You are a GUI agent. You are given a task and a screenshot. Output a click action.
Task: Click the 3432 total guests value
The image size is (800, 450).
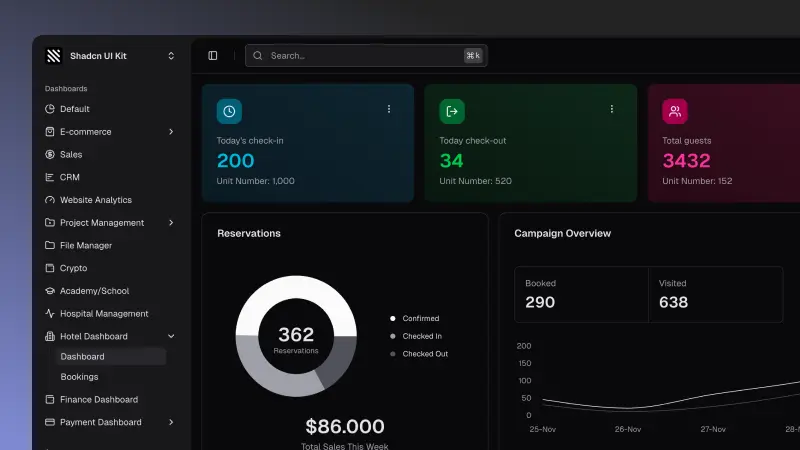(x=686, y=161)
